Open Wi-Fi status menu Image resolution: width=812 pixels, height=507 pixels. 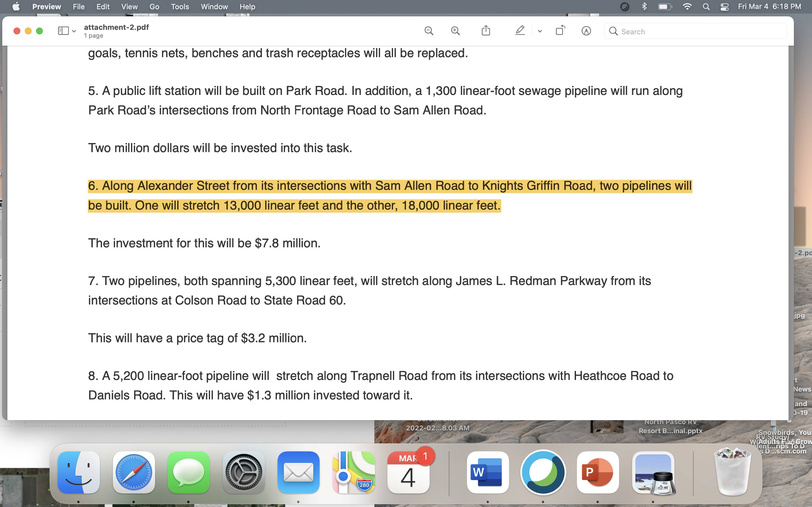687,7
